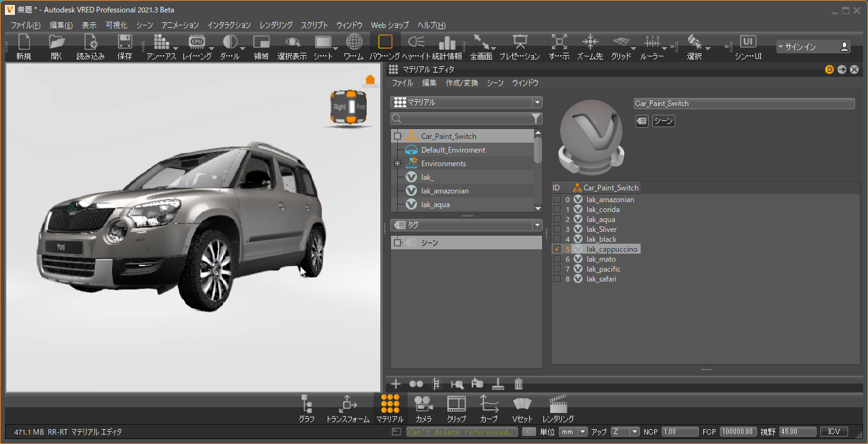Click the plus add icon in material editor

[x=395, y=384]
